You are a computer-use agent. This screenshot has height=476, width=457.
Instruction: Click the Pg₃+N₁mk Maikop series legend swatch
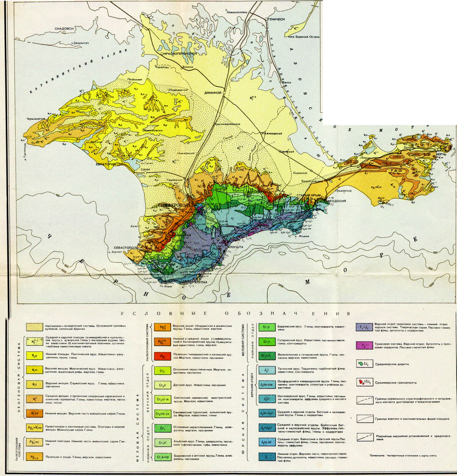click(34, 427)
